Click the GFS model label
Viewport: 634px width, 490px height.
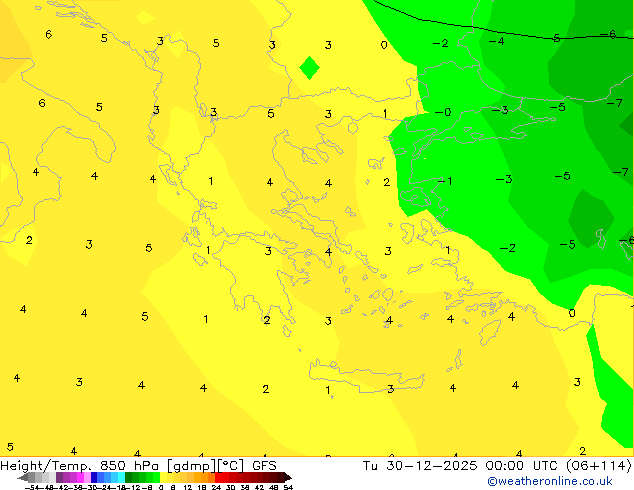[264, 465]
